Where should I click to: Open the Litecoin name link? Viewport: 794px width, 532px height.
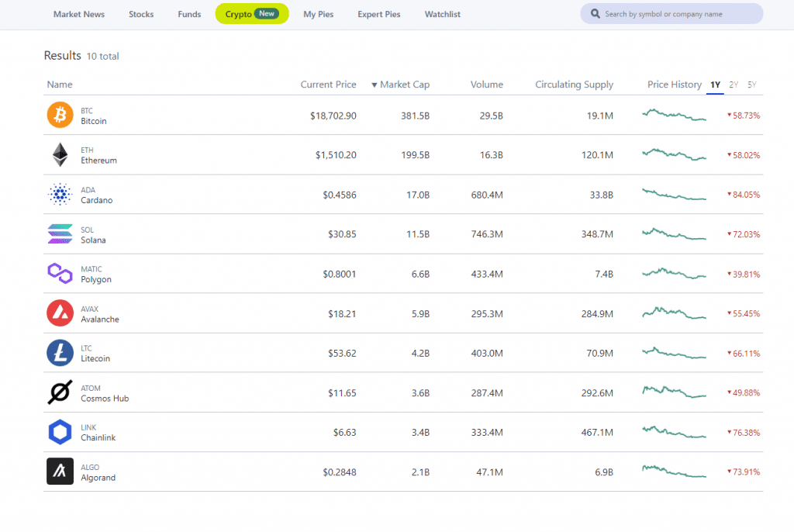(95, 359)
